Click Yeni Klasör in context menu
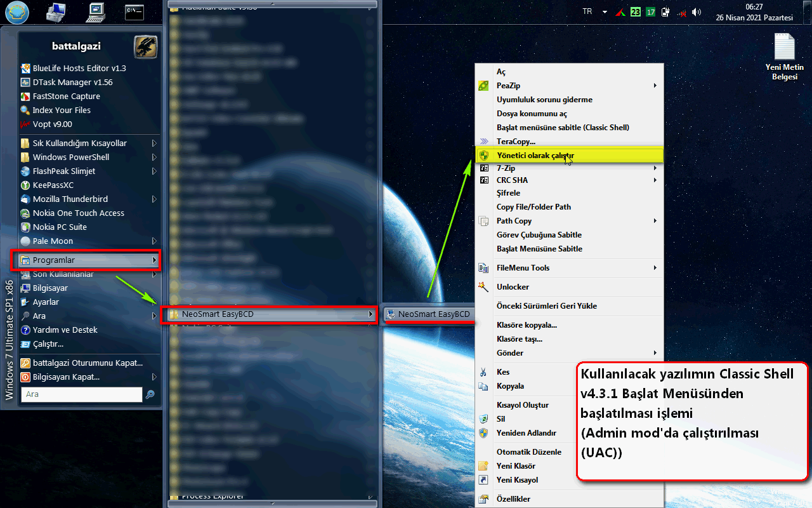Viewport: 812px width, 508px height. click(x=516, y=465)
